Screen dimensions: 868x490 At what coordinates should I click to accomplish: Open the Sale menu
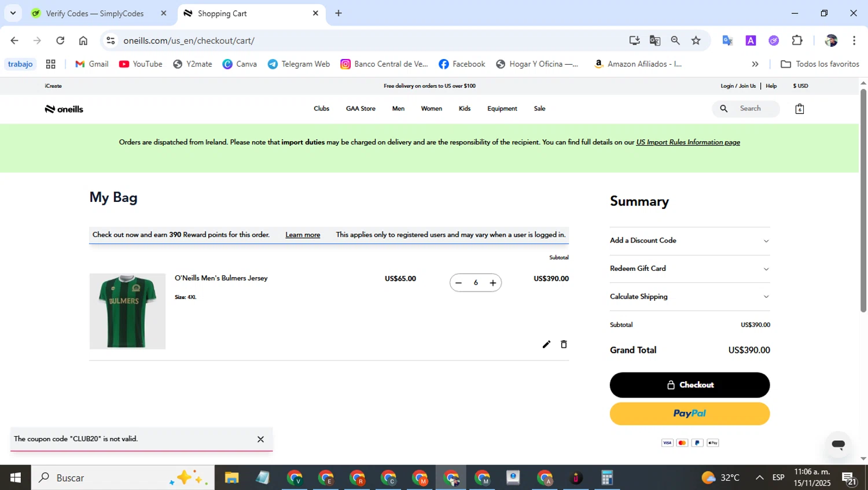pyautogui.click(x=539, y=109)
